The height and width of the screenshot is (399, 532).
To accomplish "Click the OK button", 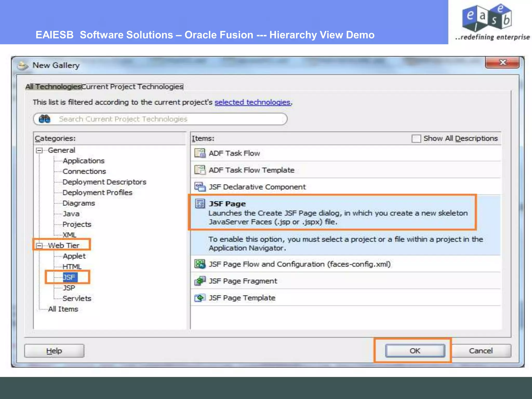I will coord(415,351).
